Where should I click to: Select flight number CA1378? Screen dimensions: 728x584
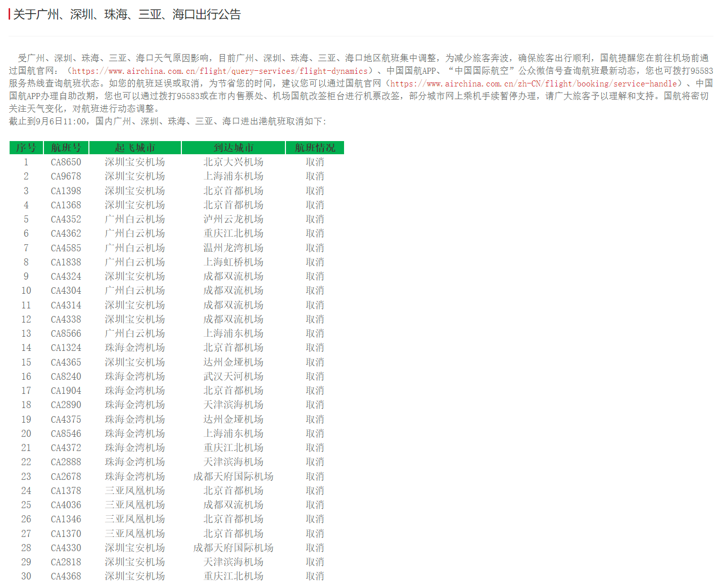66,491
